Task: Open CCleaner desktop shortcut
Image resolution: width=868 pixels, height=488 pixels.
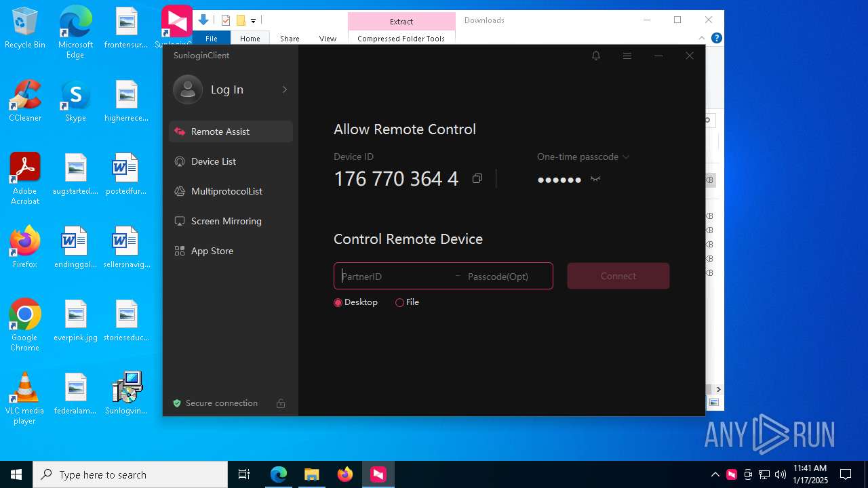Action: tap(25, 102)
